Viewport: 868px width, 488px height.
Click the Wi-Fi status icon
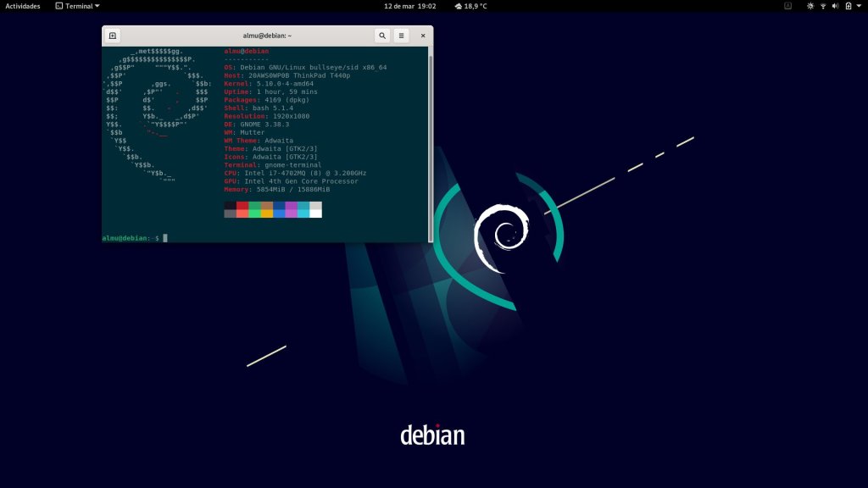click(822, 6)
